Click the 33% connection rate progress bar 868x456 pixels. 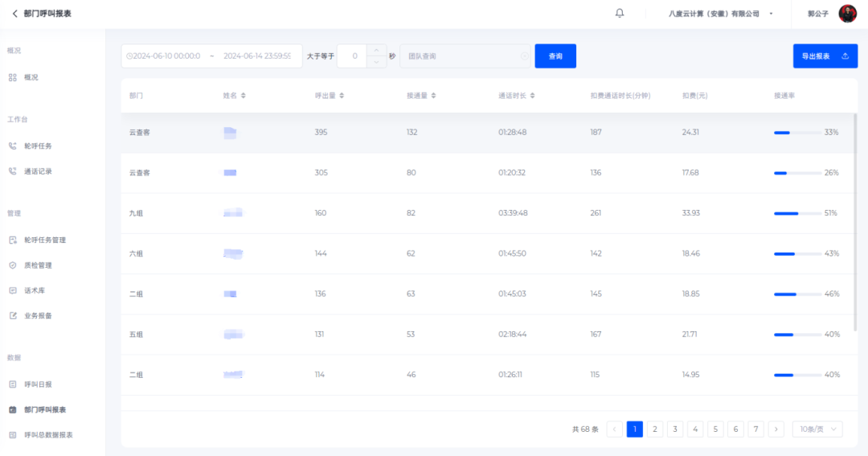coord(798,133)
